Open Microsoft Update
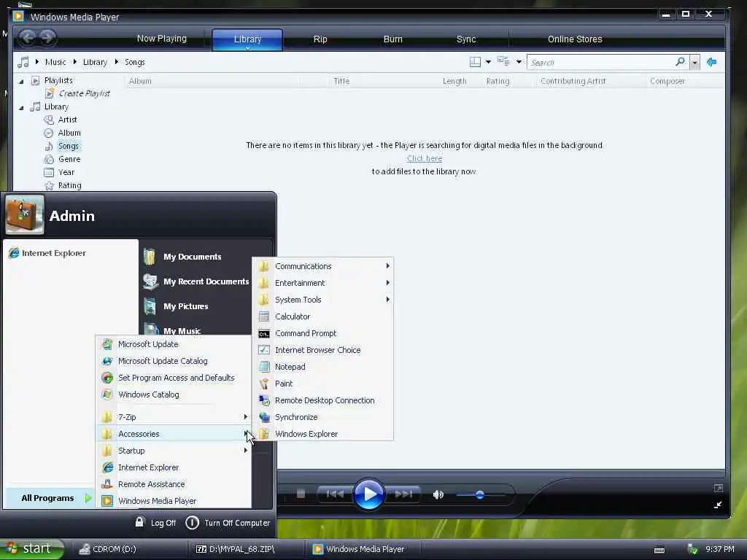This screenshot has height=560, width=747. pyautogui.click(x=174, y=344)
